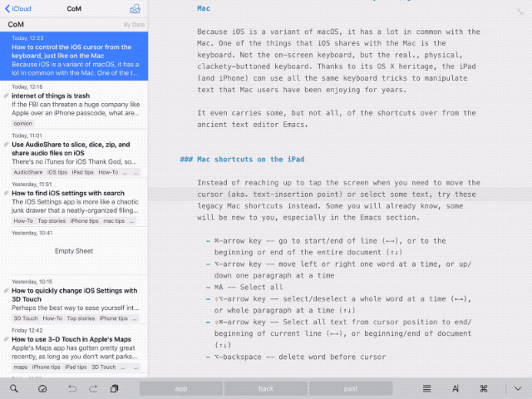Go back to iCloud library
The width and height of the screenshot is (532, 399).
pyautogui.click(x=18, y=8)
